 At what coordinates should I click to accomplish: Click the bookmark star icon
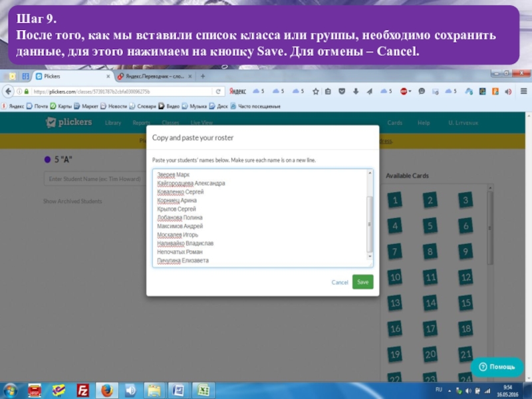click(x=315, y=91)
